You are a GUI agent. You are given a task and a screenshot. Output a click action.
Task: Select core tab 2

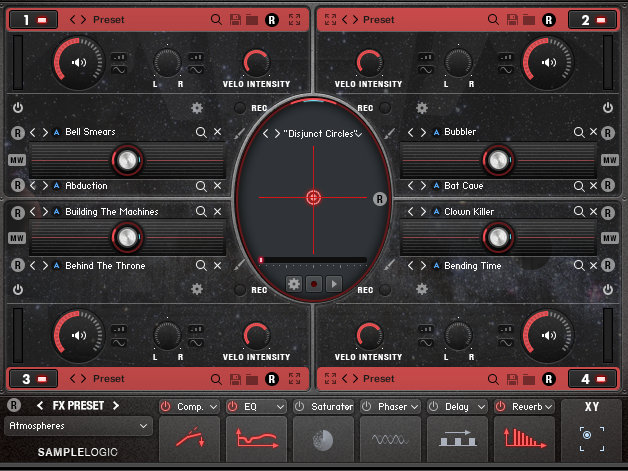592,20
